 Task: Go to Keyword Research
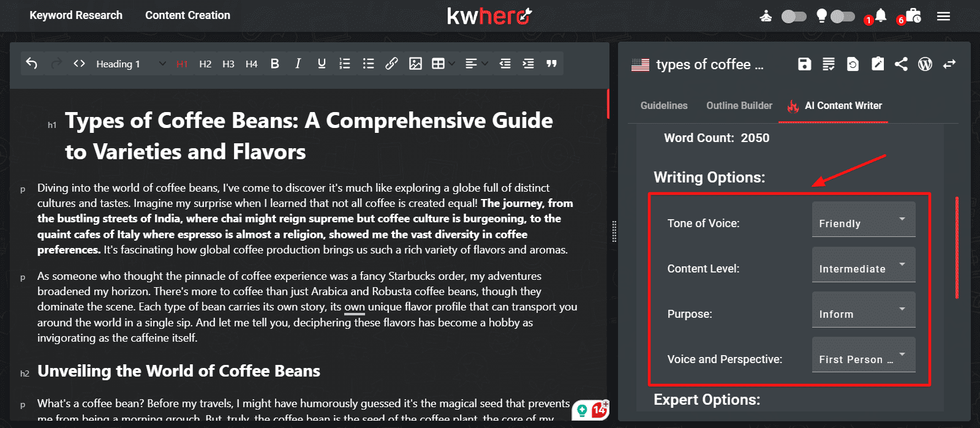coord(76,15)
